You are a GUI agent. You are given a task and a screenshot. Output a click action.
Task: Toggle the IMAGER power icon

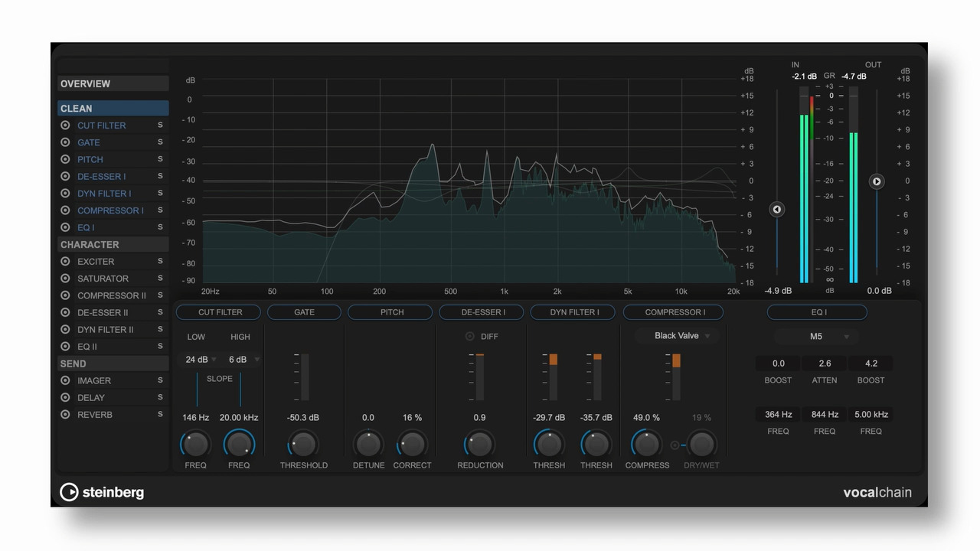pyautogui.click(x=65, y=380)
